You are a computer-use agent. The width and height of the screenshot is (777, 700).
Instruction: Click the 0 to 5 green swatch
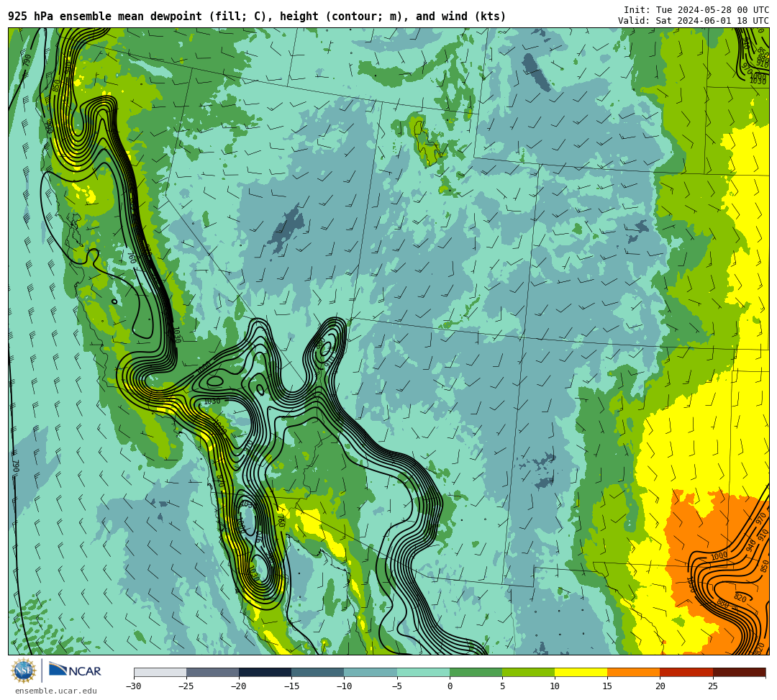[476, 672]
